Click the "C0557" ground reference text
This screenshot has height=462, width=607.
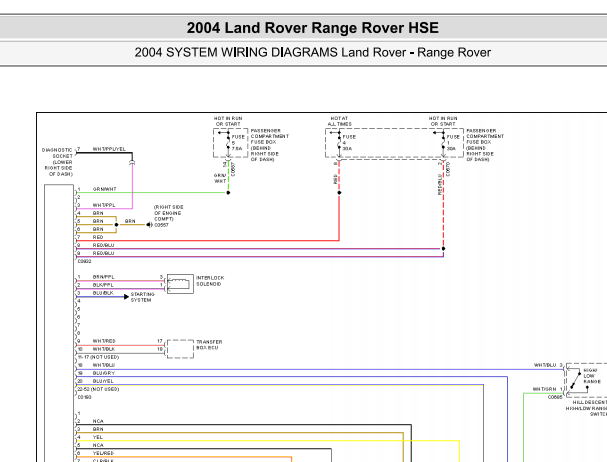coord(161,225)
